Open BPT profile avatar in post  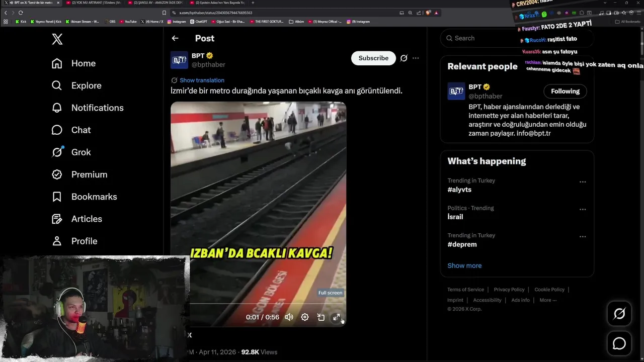[x=179, y=60]
